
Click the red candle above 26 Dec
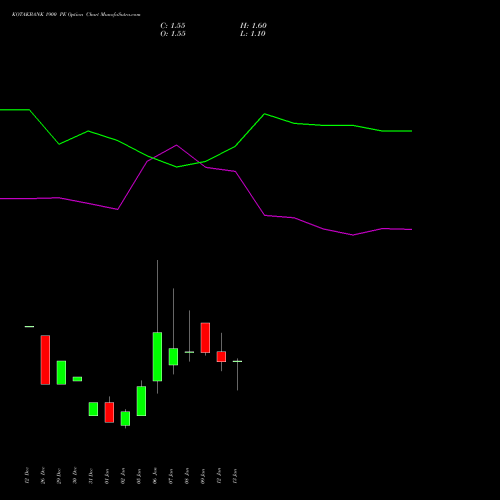coord(45,360)
